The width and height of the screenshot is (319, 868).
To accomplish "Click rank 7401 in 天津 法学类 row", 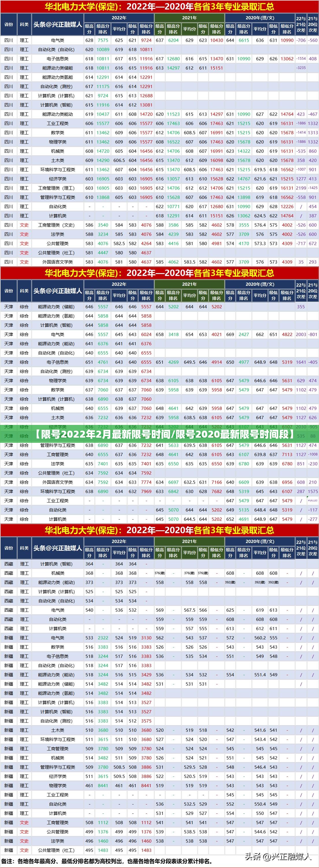I will [103, 464].
